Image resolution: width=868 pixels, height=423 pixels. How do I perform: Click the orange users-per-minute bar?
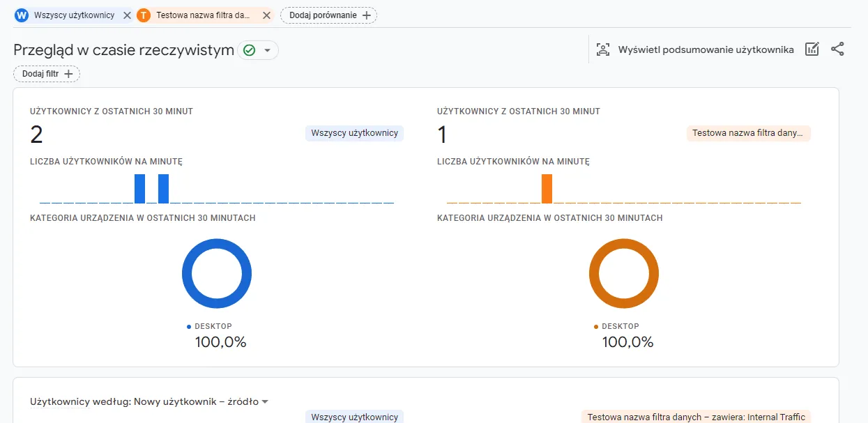click(x=547, y=189)
